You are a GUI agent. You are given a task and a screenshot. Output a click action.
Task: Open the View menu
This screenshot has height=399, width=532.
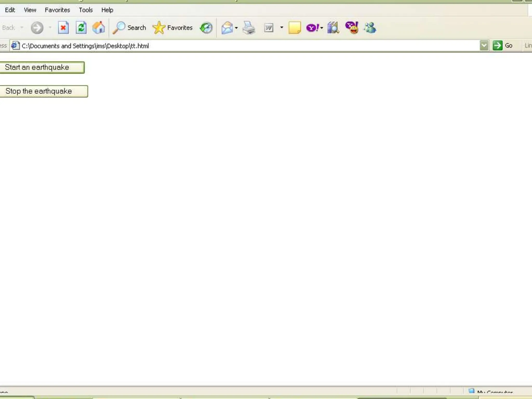(30, 10)
